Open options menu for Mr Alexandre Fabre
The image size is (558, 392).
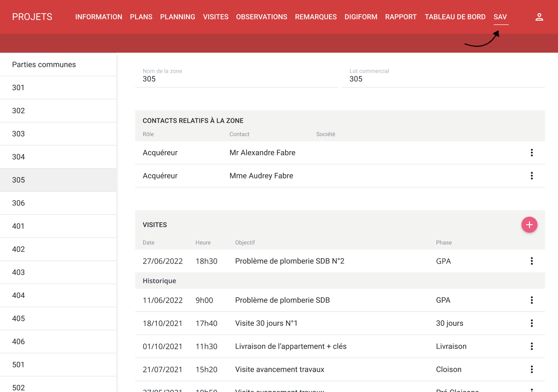click(531, 153)
